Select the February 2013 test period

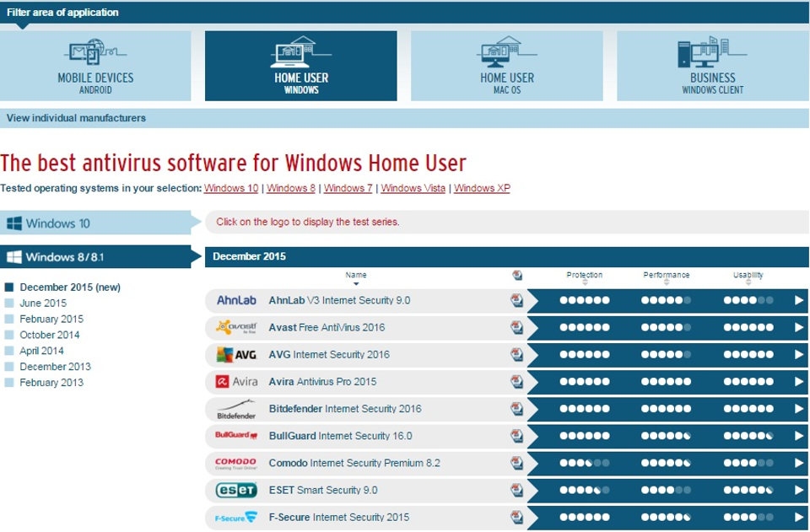point(51,383)
